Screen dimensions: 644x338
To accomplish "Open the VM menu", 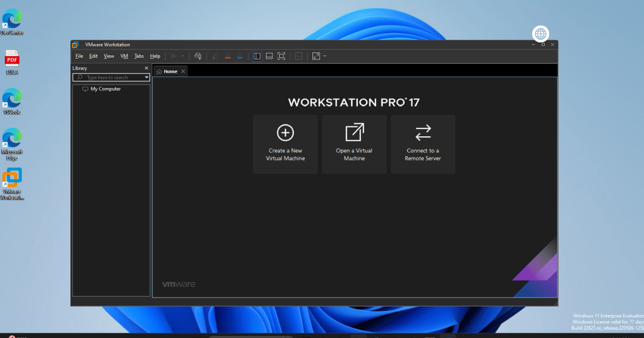I will 125,56.
